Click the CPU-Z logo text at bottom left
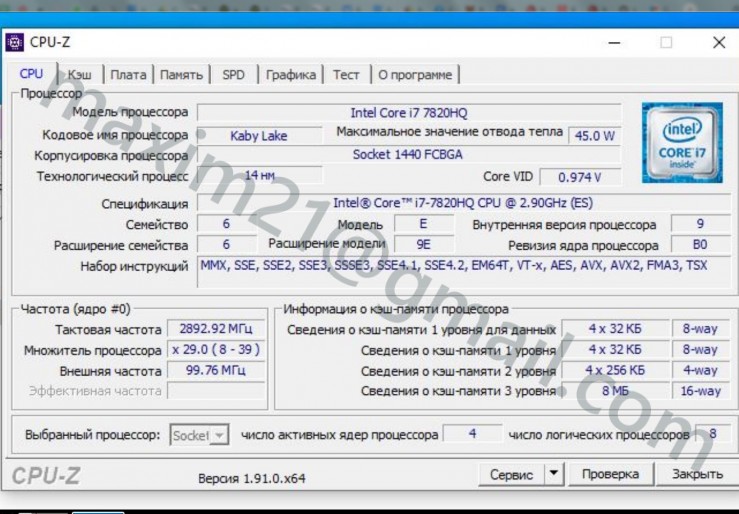The height and width of the screenshot is (514, 739). click(46, 476)
